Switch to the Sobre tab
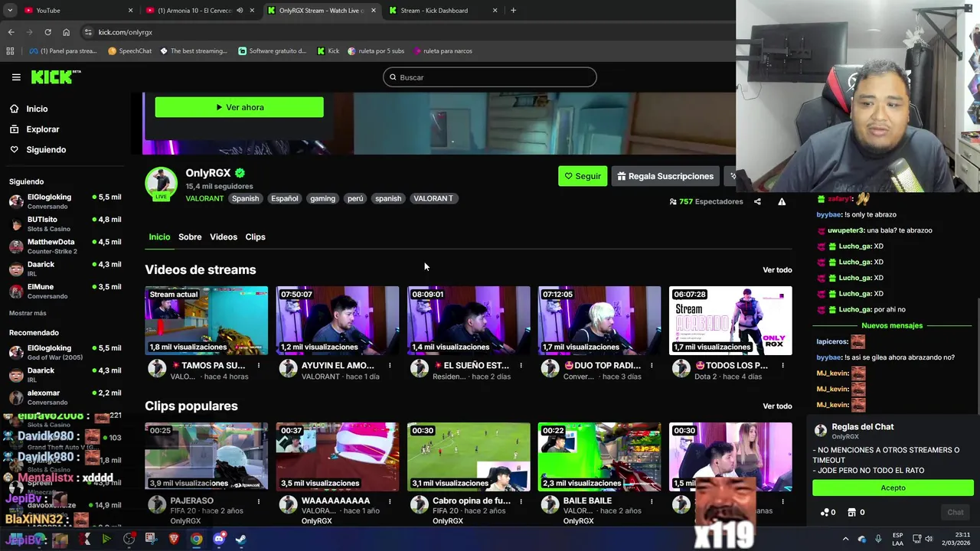 click(190, 237)
